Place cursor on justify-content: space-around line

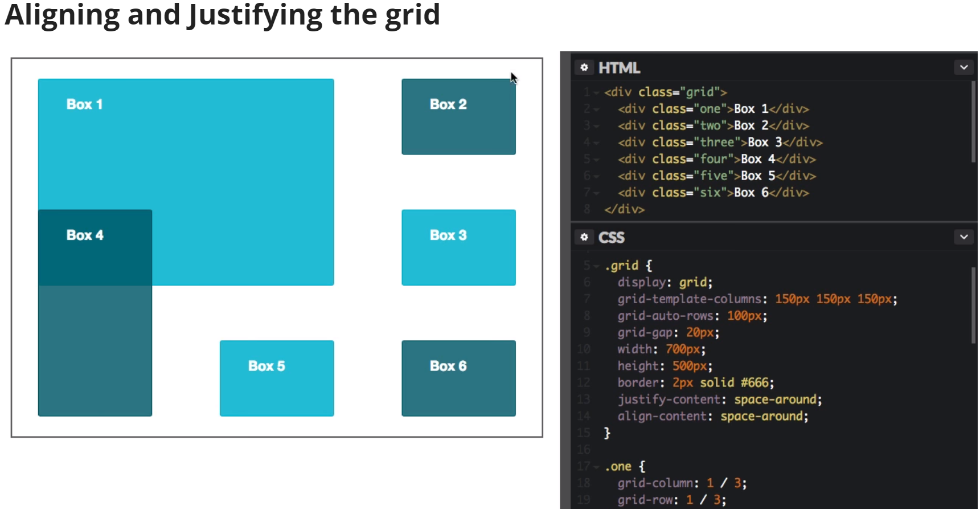720,400
